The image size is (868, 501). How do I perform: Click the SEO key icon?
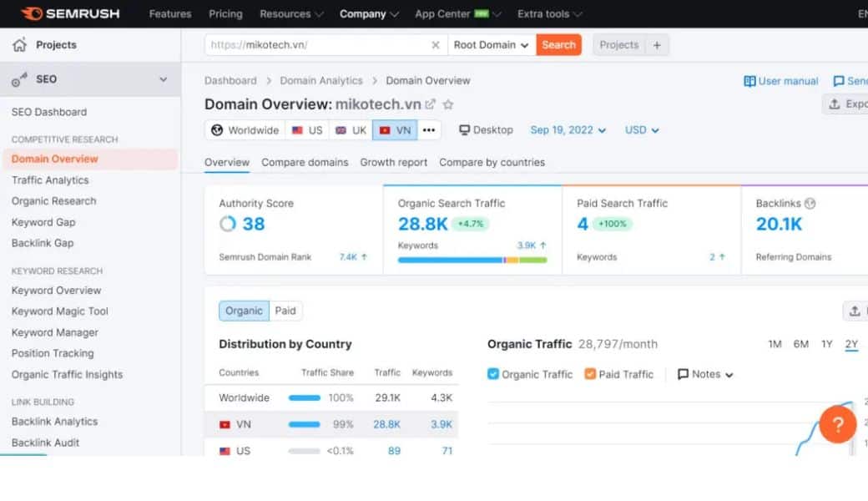pyautogui.click(x=19, y=79)
